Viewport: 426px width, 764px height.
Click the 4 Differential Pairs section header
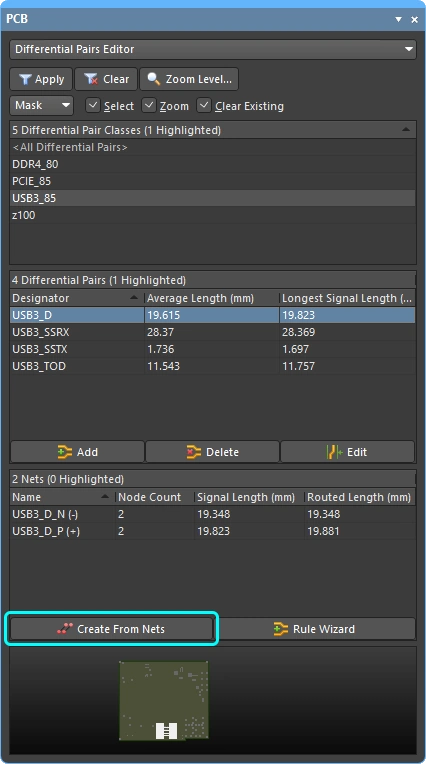tap(213, 280)
